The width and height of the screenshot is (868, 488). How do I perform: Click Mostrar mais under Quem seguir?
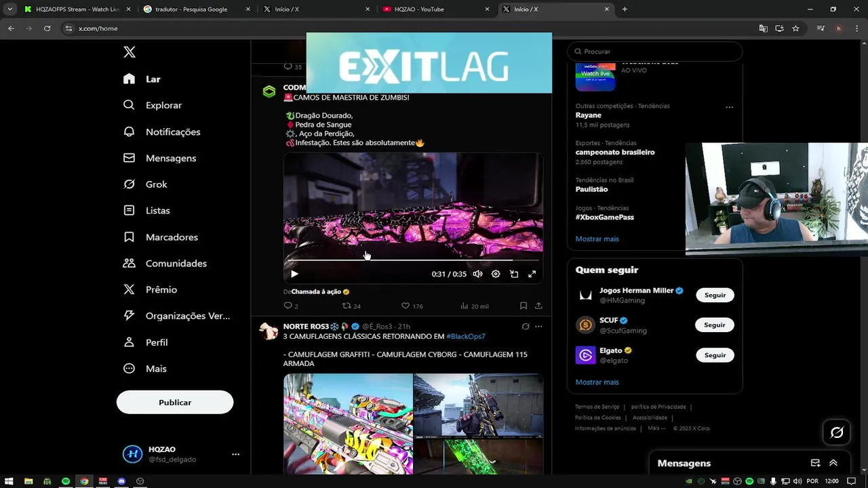(597, 382)
